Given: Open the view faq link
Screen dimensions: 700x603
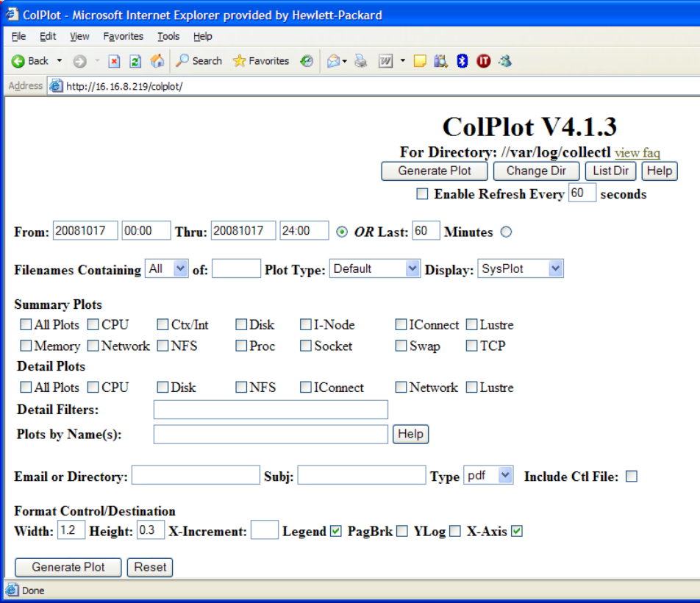Looking at the screenshot, I should (x=637, y=153).
